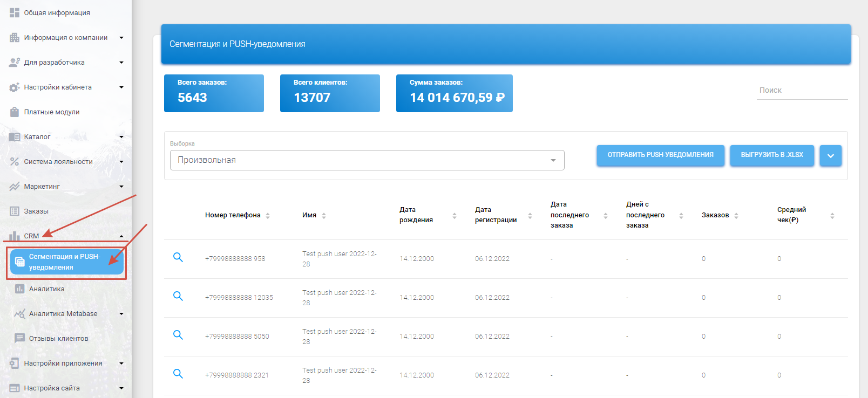Sort by phone number column arrows
The image size is (868, 398).
[x=268, y=216]
